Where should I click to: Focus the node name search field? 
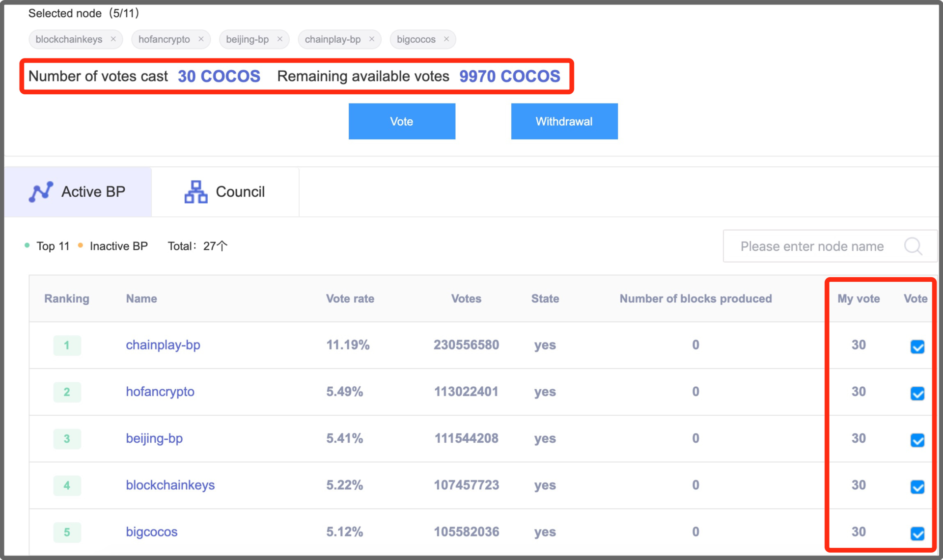[812, 246]
